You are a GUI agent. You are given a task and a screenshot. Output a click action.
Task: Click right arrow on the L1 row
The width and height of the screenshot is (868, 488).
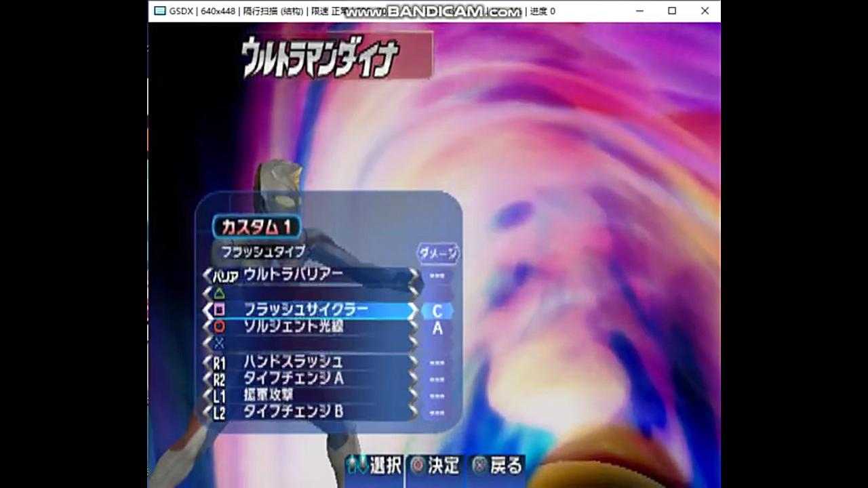tap(413, 396)
